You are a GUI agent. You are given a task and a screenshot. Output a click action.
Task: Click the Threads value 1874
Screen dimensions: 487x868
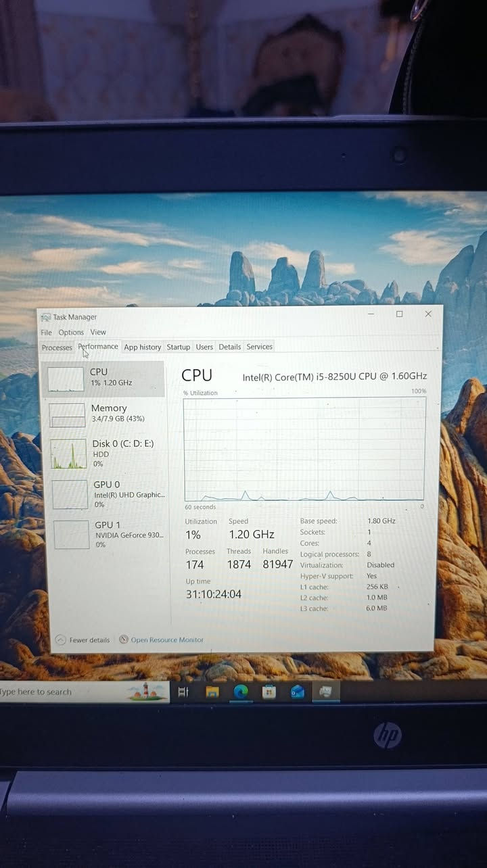pyautogui.click(x=239, y=564)
